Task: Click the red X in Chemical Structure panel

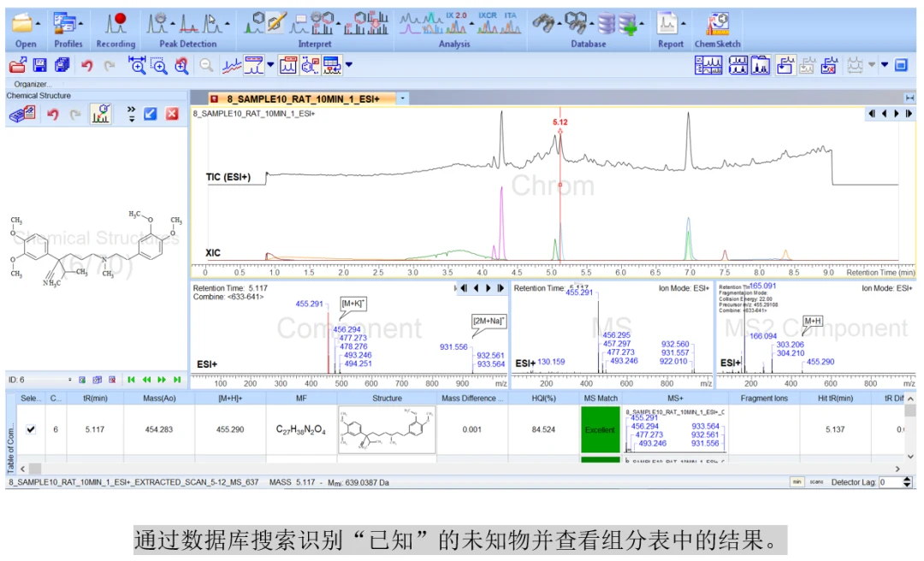Action: click(172, 114)
